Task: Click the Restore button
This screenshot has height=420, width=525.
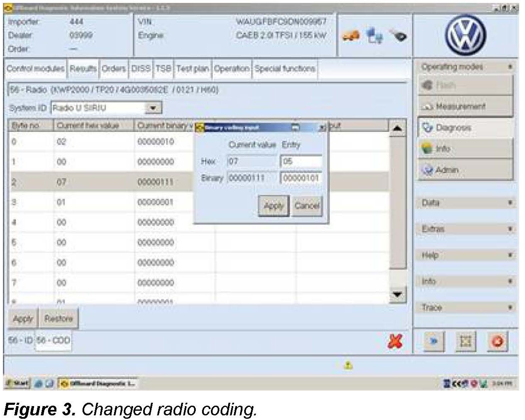Action: tap(59, 319)
